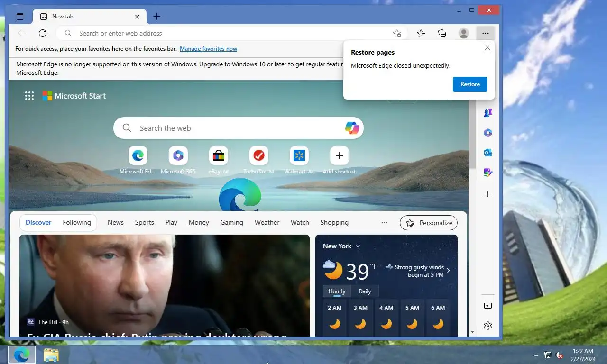Open a new tab with plus button
Image resolution: width=607 pixels, height=364 pixels.
[x=156, y=17]
